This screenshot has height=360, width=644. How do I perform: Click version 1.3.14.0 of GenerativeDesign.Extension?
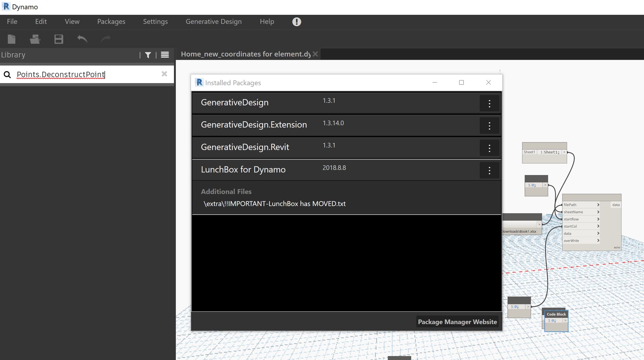coord(333,123)
